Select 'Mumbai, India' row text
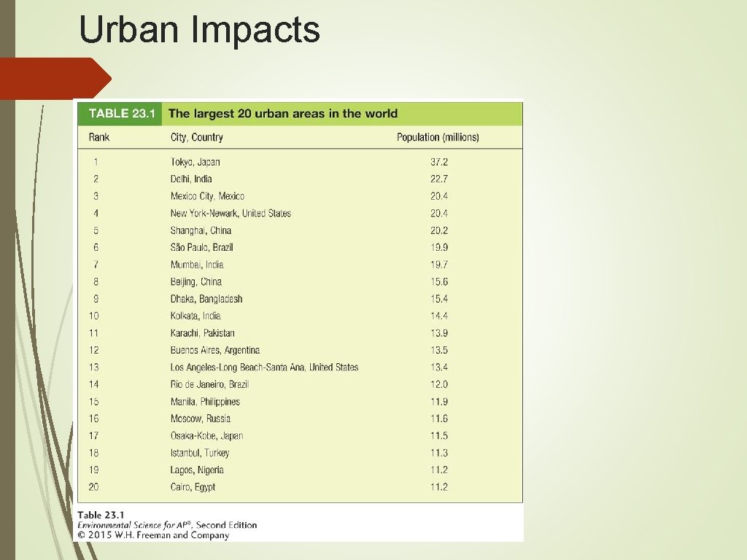 197,265
